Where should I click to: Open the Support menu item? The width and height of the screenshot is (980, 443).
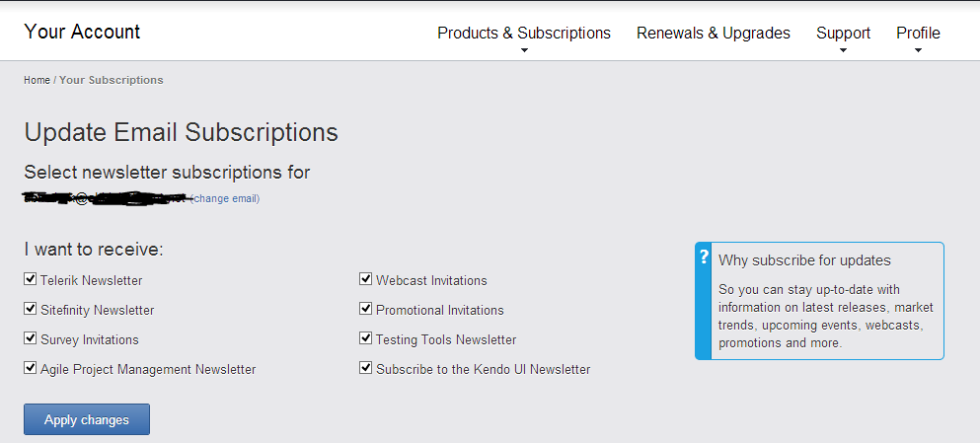(x=843, y=33)
